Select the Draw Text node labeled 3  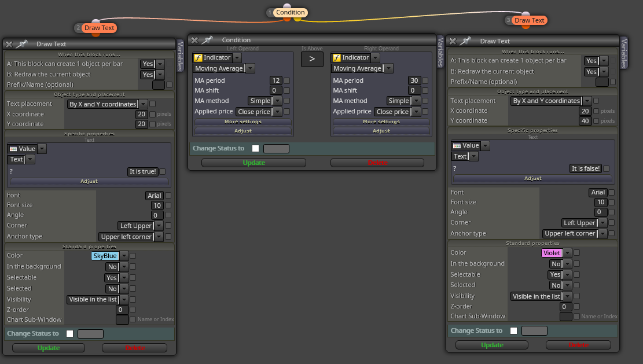(x=529, y=20)
